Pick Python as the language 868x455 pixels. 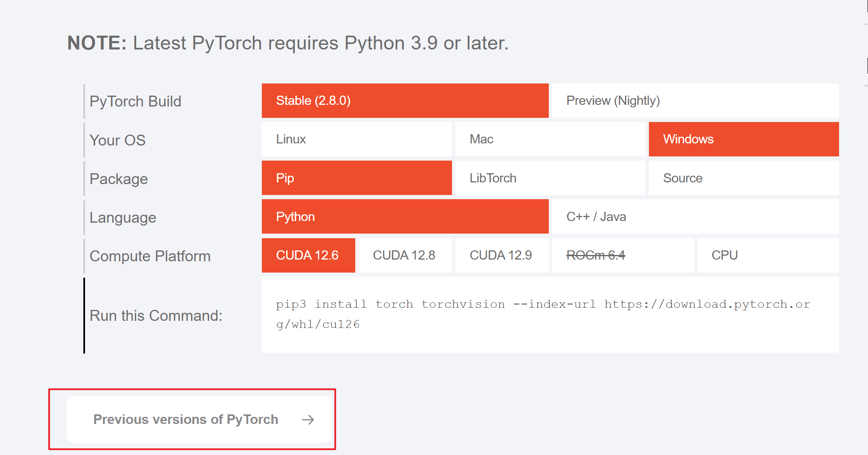405,216
